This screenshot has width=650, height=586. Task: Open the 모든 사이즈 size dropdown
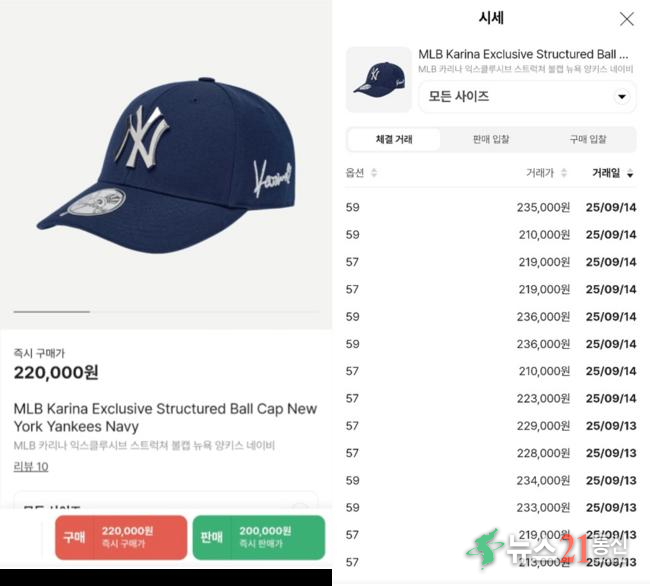[527, 97]
